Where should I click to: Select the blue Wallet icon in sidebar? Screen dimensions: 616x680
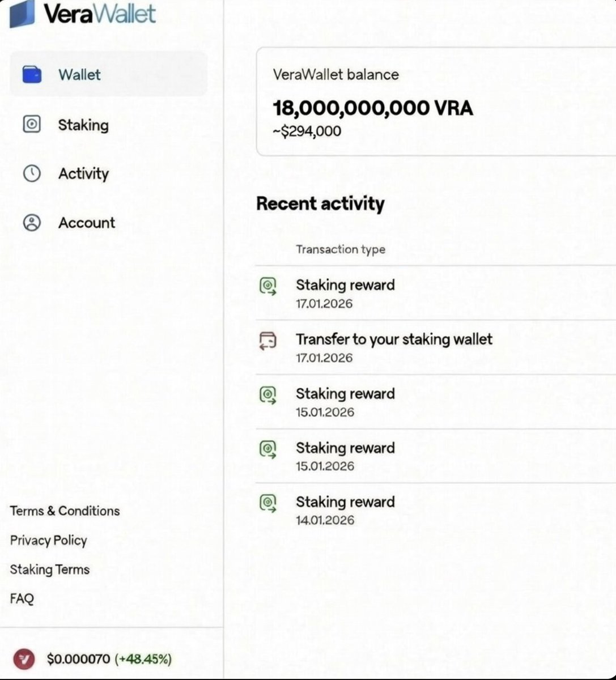tap(32, 74)
